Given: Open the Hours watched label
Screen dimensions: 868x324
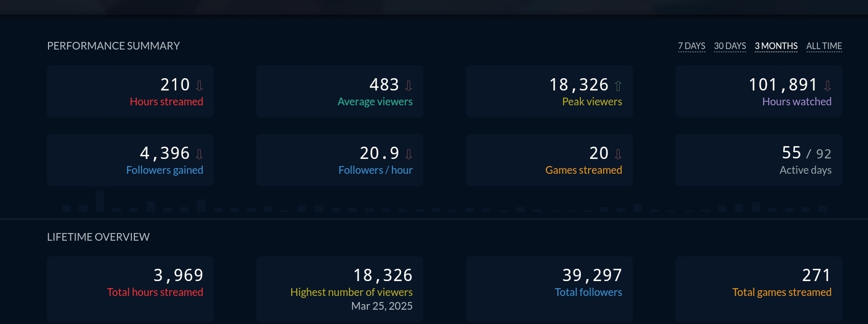Looking at the screenshot, I should [797, 102].
